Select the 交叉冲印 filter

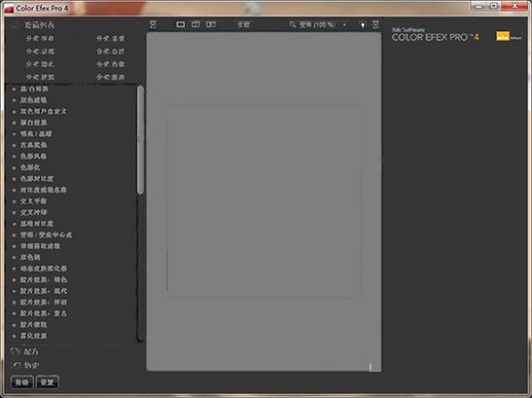coord(34,212)
